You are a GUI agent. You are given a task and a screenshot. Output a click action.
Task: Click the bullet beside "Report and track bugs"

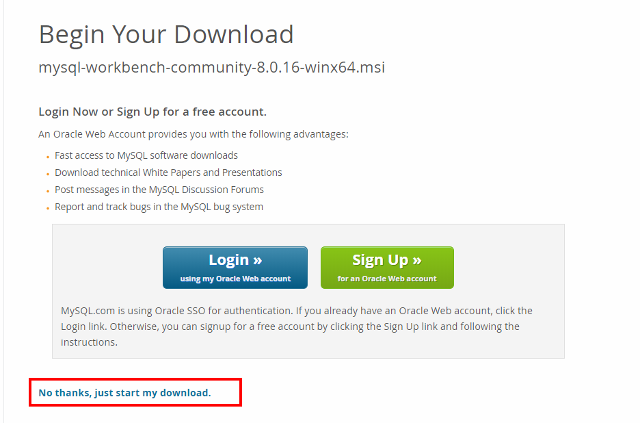click(47, 208)
